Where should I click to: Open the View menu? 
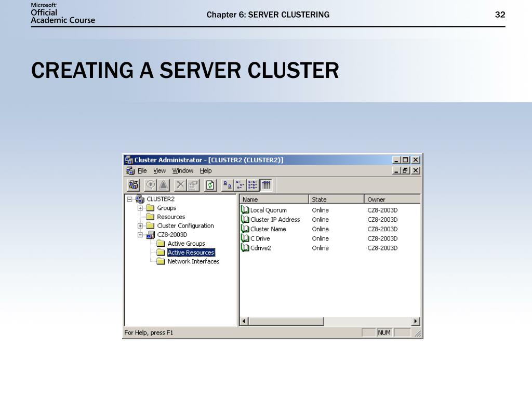tap(159, 171)
